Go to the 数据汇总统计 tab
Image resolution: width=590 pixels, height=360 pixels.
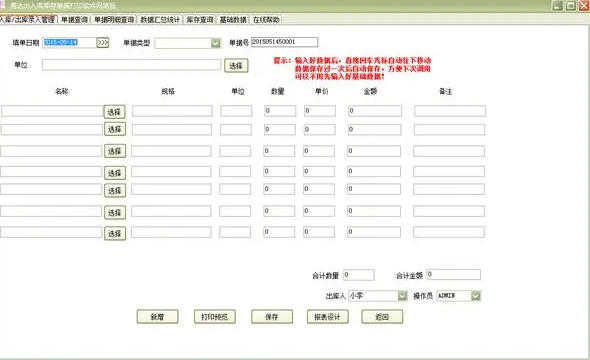point(160,20)
